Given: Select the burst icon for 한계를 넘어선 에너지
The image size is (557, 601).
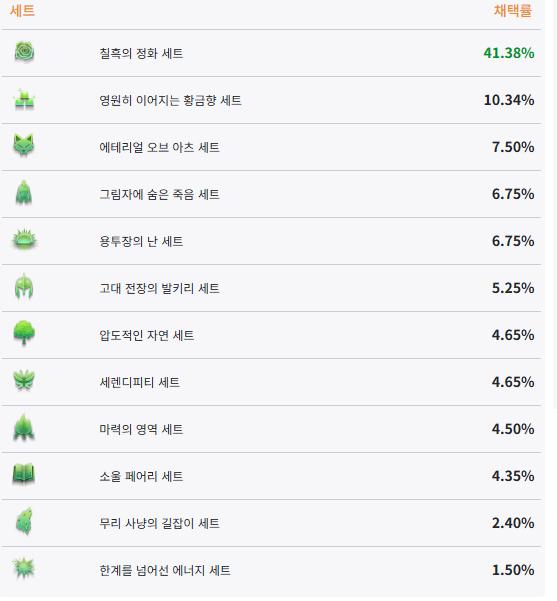Looking at the screenshot, I should tap(24, 568).
